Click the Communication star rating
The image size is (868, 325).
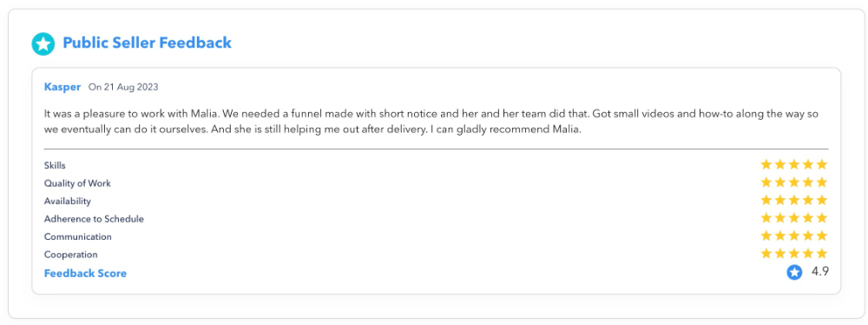point(794,235)
